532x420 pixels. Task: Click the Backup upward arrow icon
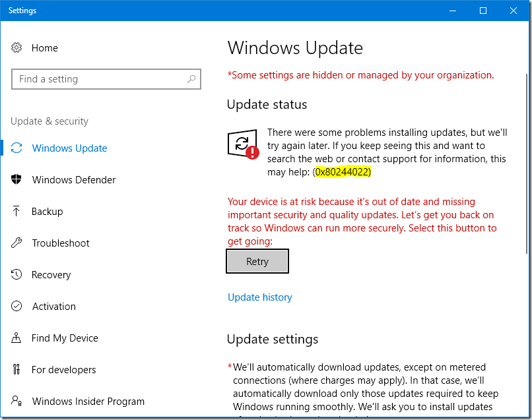[16, 211]
